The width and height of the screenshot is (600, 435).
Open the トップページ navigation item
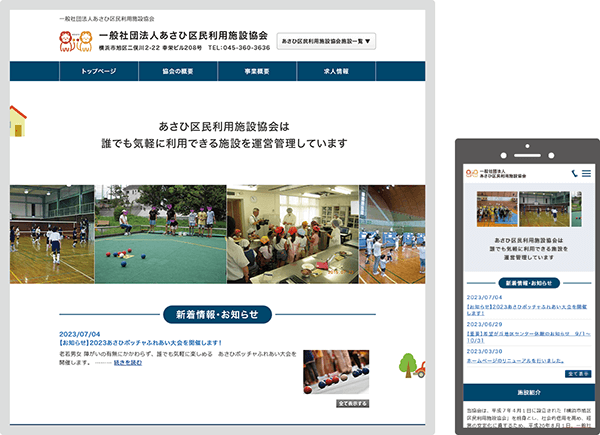click(99, 72)
